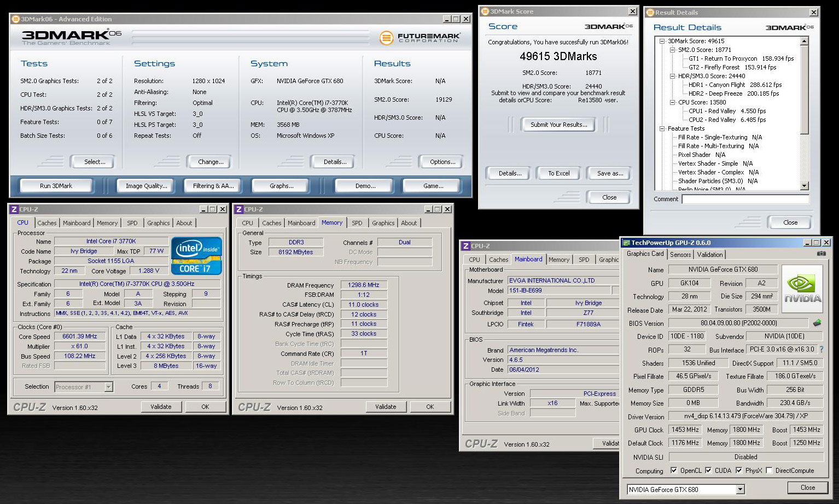Viewport: 839px width, 504px height.
Task: Uncheck the OpenCL checkbox
Action: 674,470
